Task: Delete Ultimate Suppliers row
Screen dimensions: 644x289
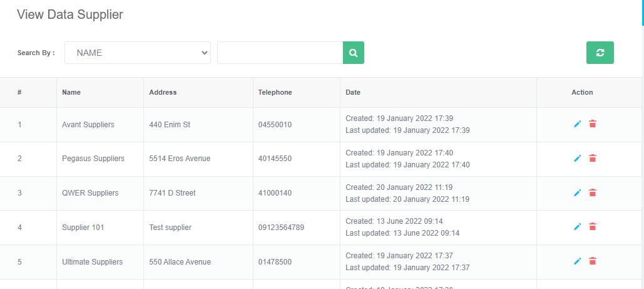Action: (593, 261)
